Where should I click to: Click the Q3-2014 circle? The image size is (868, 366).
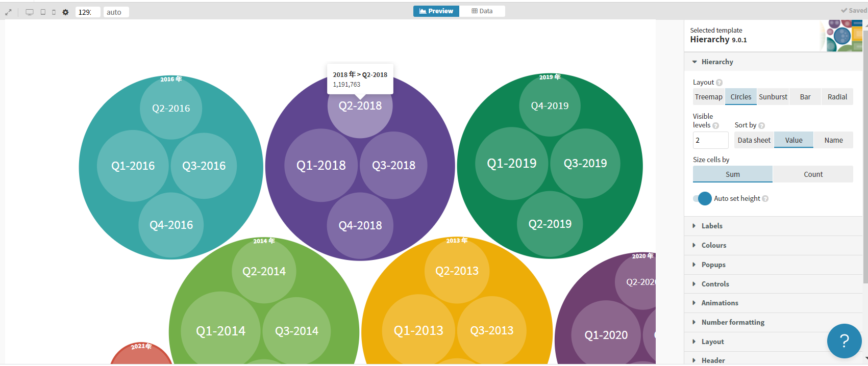[x=296, y=331]
